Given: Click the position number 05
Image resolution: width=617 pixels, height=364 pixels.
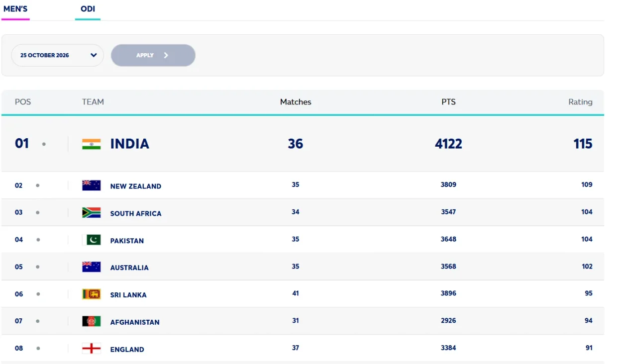Looking at the screenshot, I should [x=18, y=267].
